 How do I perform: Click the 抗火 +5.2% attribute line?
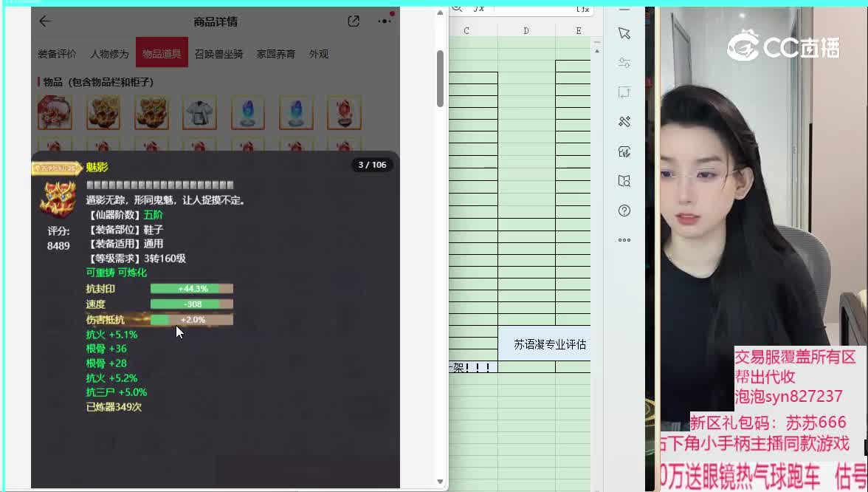pyautogui.click(x=111, y=378)
